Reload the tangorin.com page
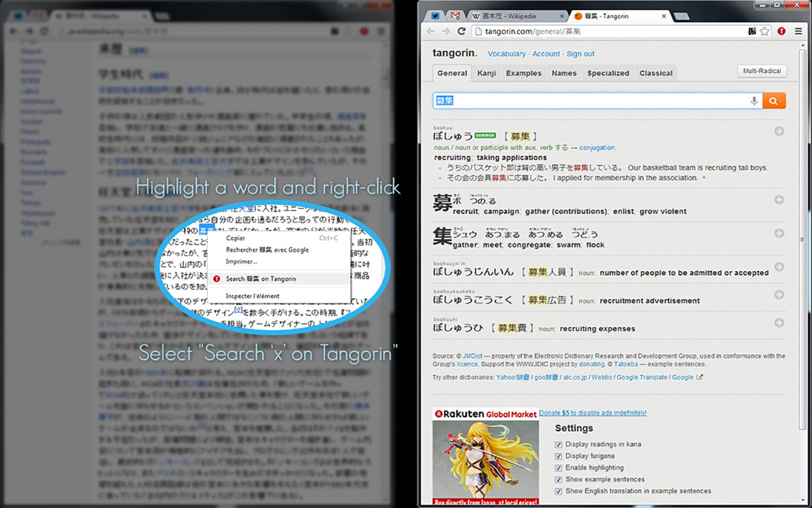The height and width of the screenshot is (508, 812). (x=462, y=31)
